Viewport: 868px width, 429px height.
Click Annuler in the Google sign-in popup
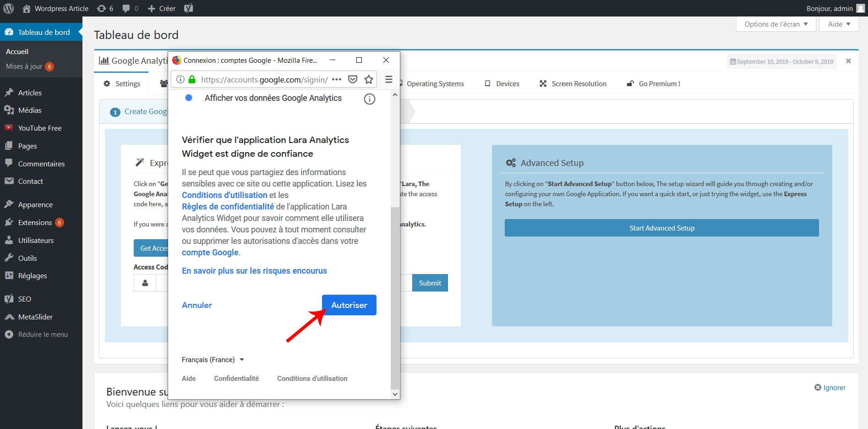pos(197,305)
